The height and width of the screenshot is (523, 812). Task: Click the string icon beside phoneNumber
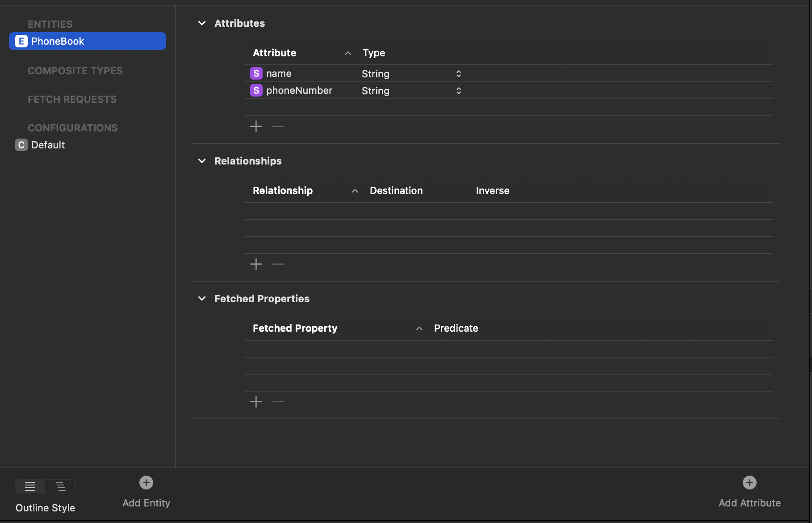256,90
